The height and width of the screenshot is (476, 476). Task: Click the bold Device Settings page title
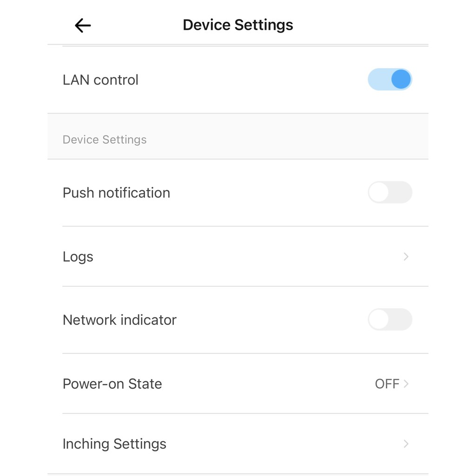pyautogui.click(x=238, y=25)
